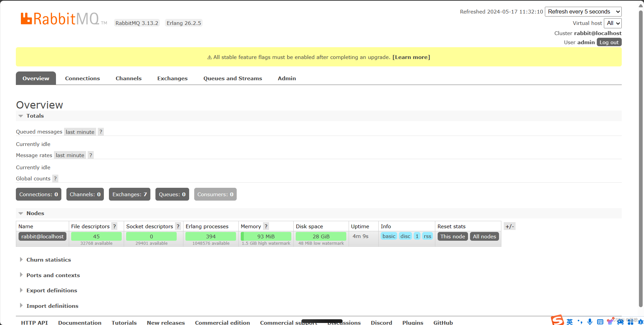Screen dimensions: 644x325
Task: Open the Virtual host All dropdown
Action: [x=613, y=23]
